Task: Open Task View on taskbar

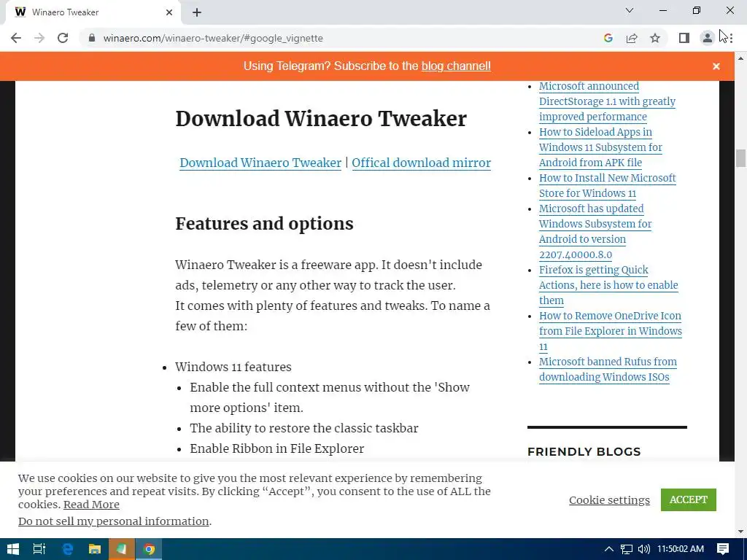Action: pos(39,549)
